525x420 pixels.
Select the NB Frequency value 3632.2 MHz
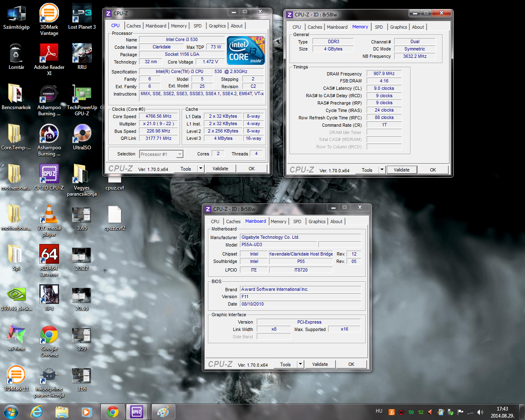[415, 57]
